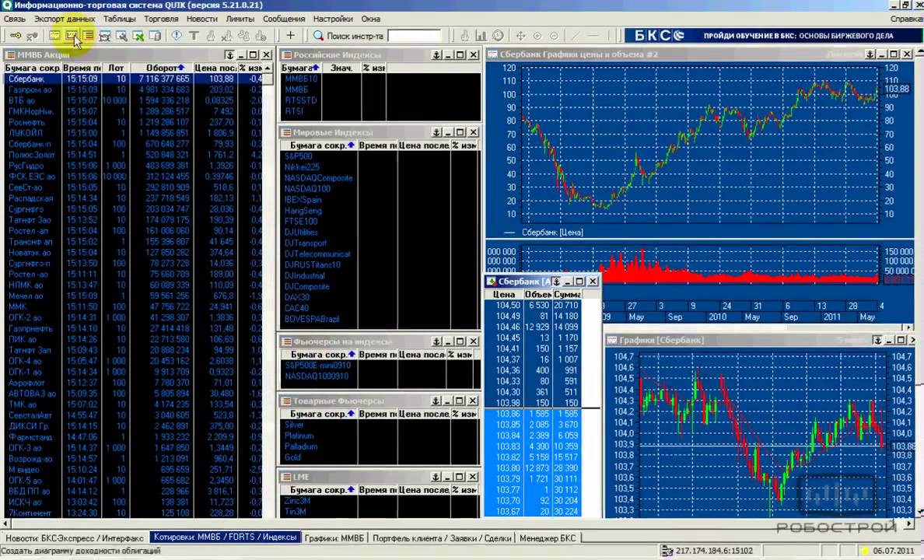
Task: Click the crossed-out key disconnect icon
Action: 33,36
